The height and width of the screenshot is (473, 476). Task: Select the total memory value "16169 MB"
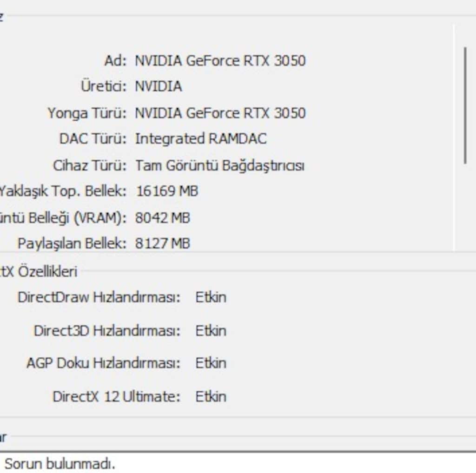[167, 191]
